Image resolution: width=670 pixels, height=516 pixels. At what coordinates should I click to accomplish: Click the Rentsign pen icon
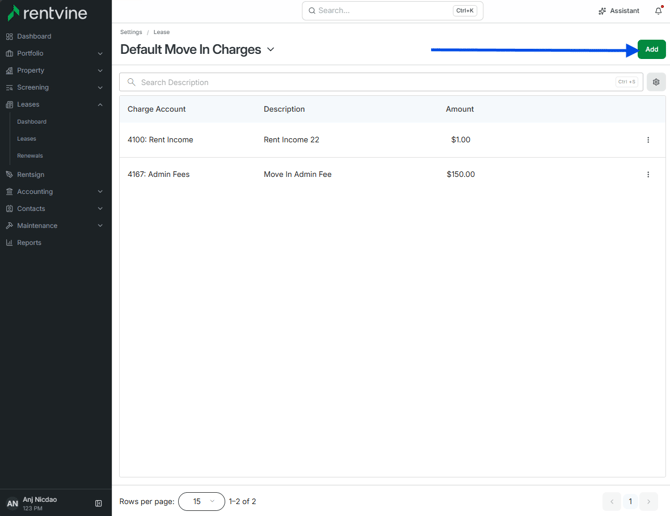(x=9, y=174)
